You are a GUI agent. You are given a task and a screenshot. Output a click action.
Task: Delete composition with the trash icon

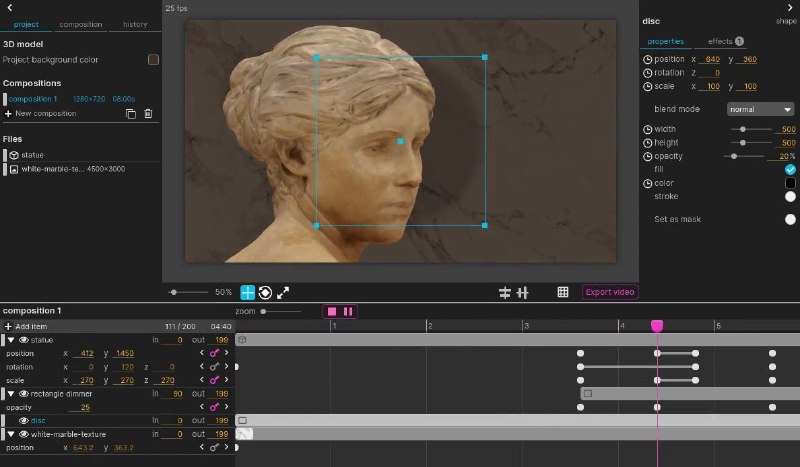pos(148,114)
